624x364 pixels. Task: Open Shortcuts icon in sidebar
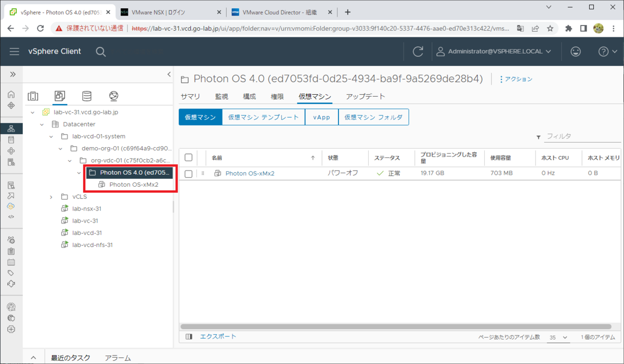(11, 106)
